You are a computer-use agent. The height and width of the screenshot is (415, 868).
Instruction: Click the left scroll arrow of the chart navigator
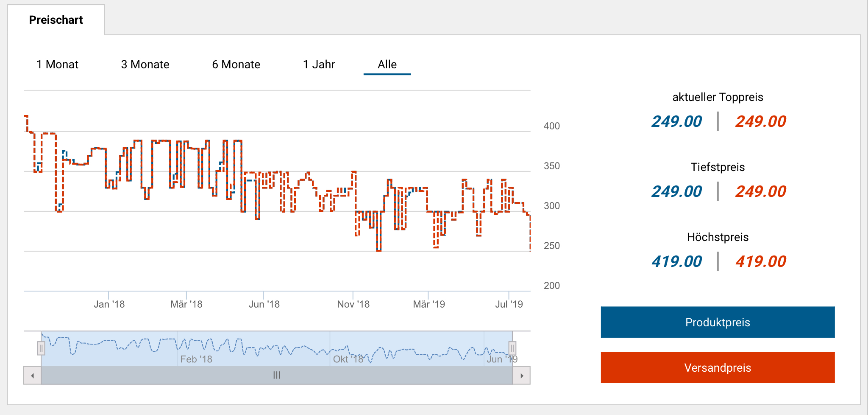pos(32,376)
